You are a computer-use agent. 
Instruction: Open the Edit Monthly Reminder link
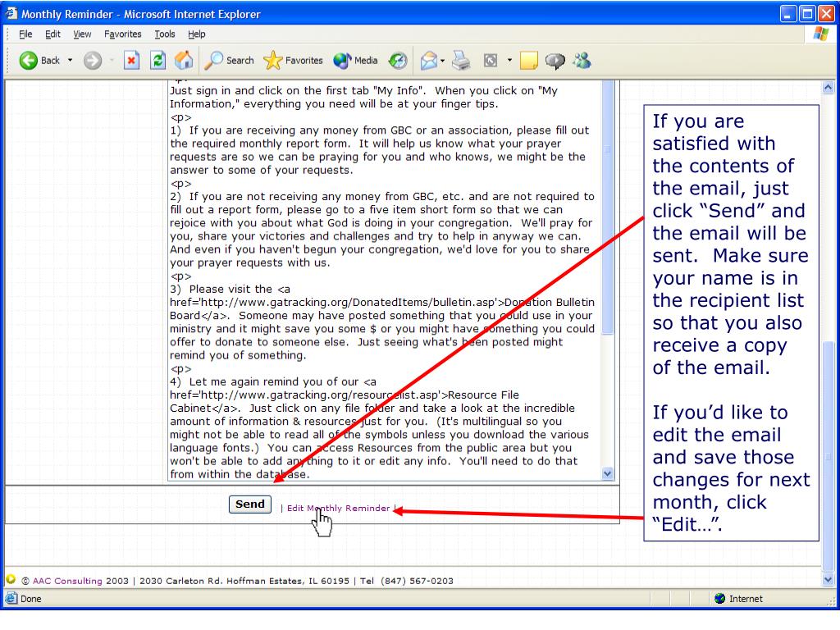(338, 508)
